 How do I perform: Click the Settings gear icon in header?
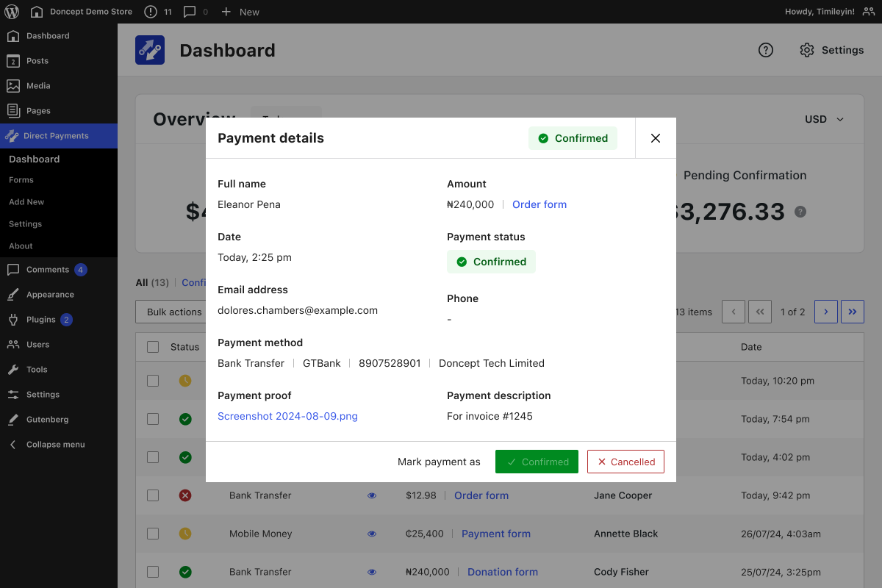(x=807, y=50)
